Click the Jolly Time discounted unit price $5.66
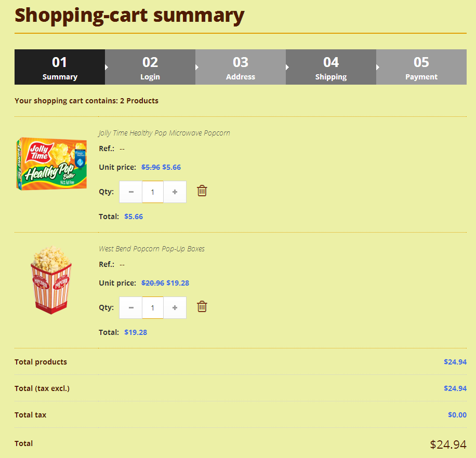 click(x=171, y=167)
